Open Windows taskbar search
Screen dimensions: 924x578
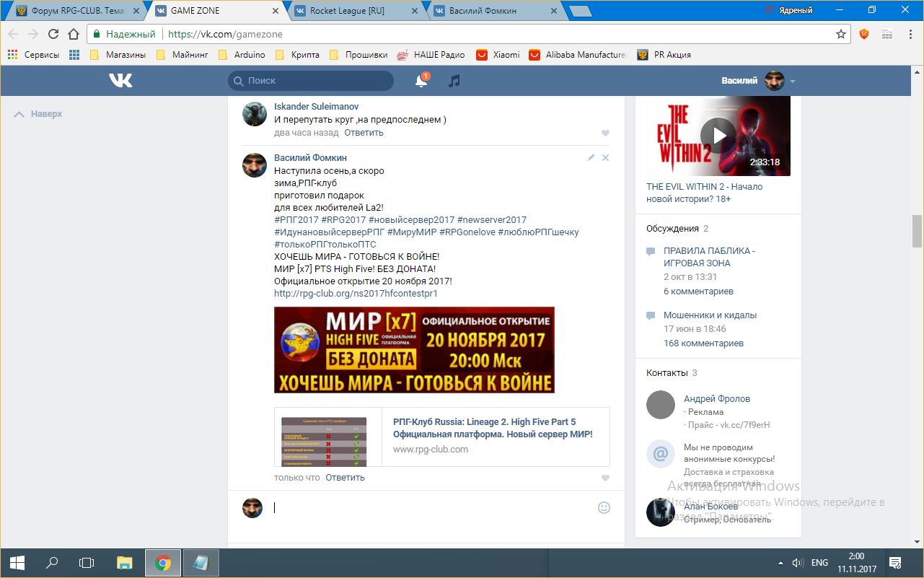52,563
